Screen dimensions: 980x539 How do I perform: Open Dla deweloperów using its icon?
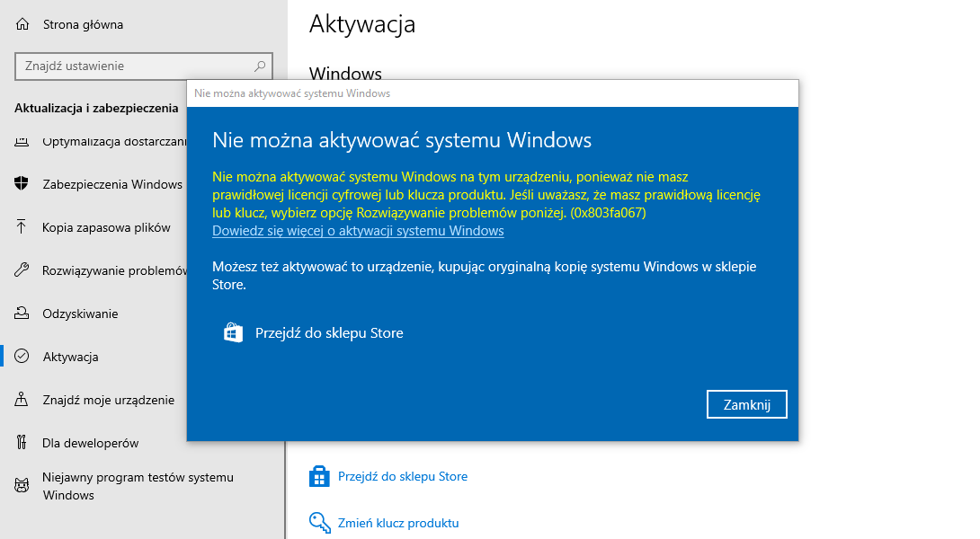pos(20,442)
